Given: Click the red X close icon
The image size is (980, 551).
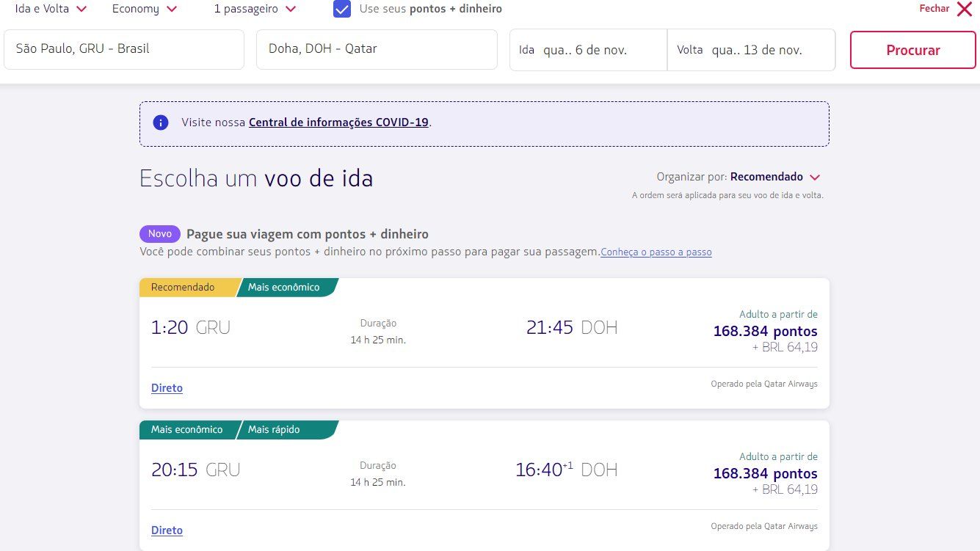Looking at the screenshot, I should pos(964,9).
